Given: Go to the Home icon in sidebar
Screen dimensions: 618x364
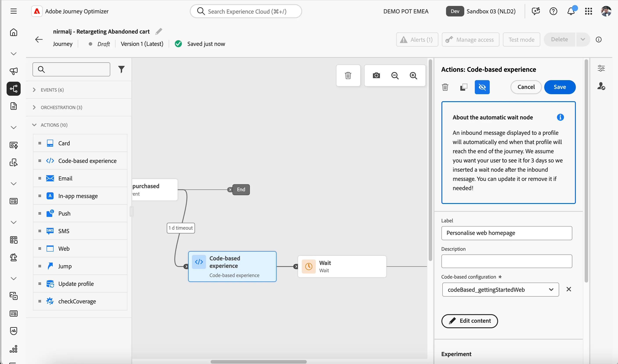Looking at the screenshot, I should pos(13,32).
